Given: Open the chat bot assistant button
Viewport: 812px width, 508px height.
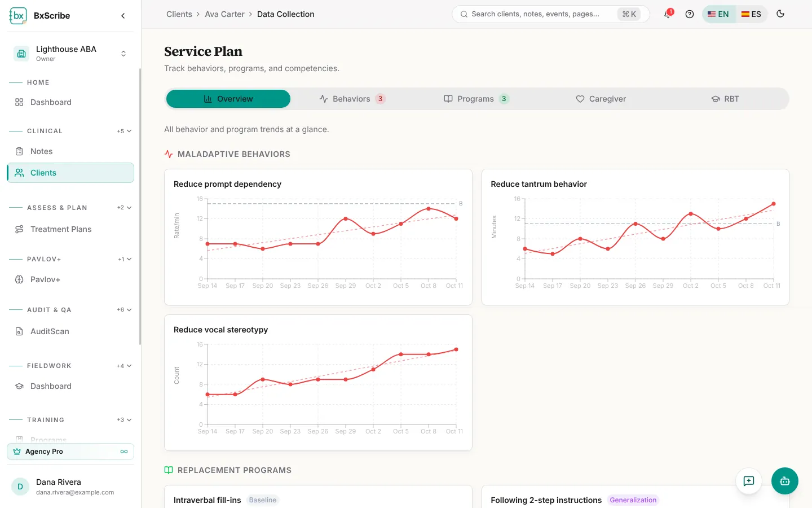Looking at the screenshot, I should tap(785, 481).
